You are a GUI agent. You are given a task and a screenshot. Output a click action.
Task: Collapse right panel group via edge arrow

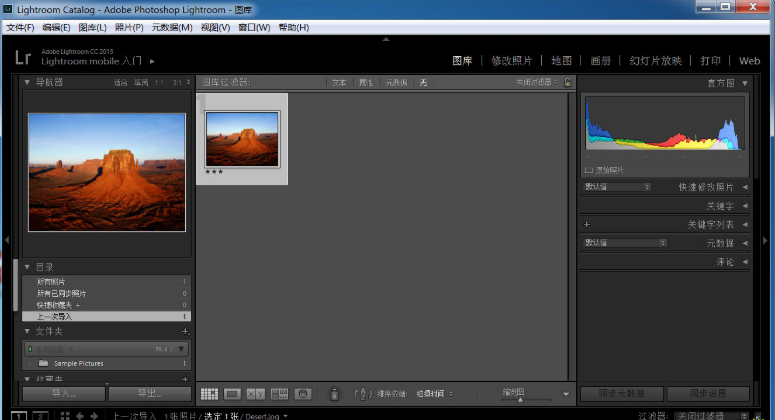tap(765, 240)
